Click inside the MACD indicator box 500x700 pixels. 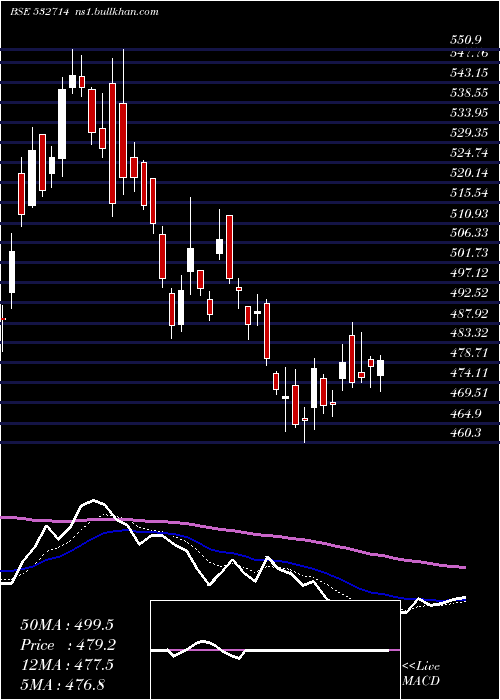coord(275,650)
